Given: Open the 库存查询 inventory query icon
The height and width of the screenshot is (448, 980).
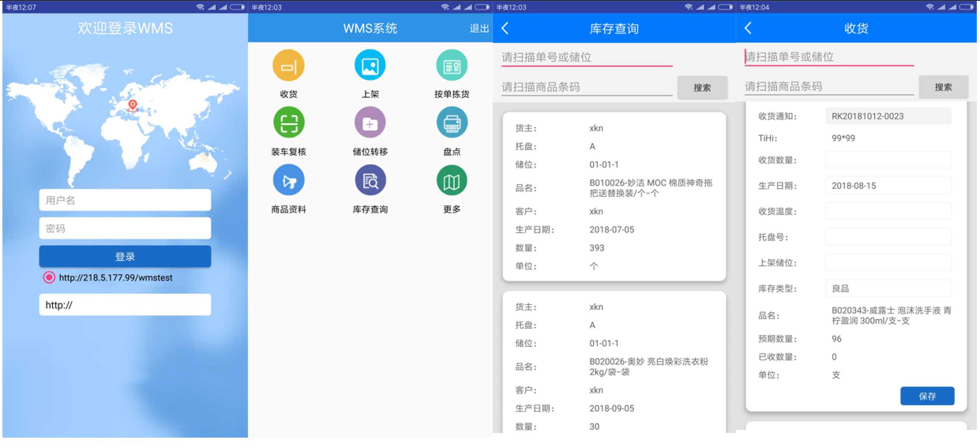Looking at the screenshot, I should coord(370,180).
